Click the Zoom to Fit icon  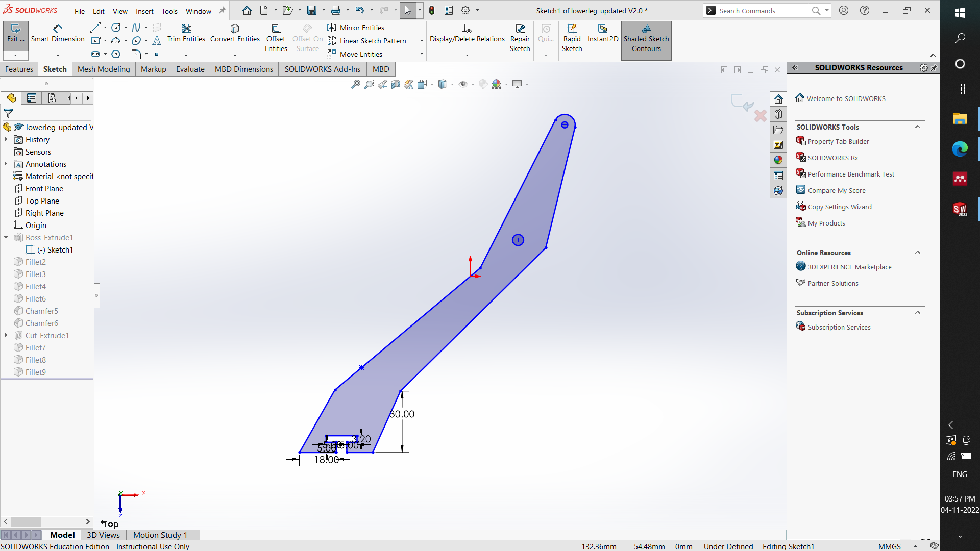pos(356,84)
